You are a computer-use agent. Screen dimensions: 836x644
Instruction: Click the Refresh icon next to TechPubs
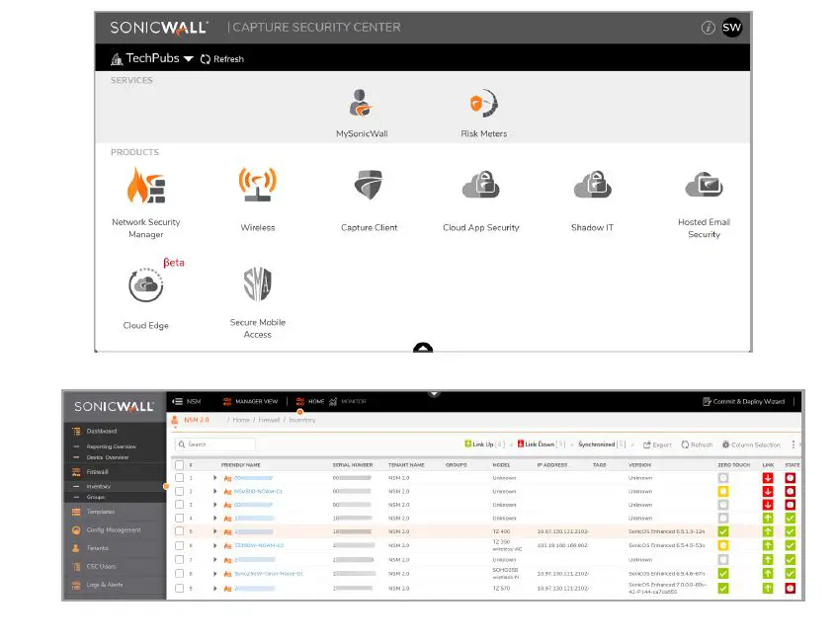pyautogui.click(x=206, y=59)
